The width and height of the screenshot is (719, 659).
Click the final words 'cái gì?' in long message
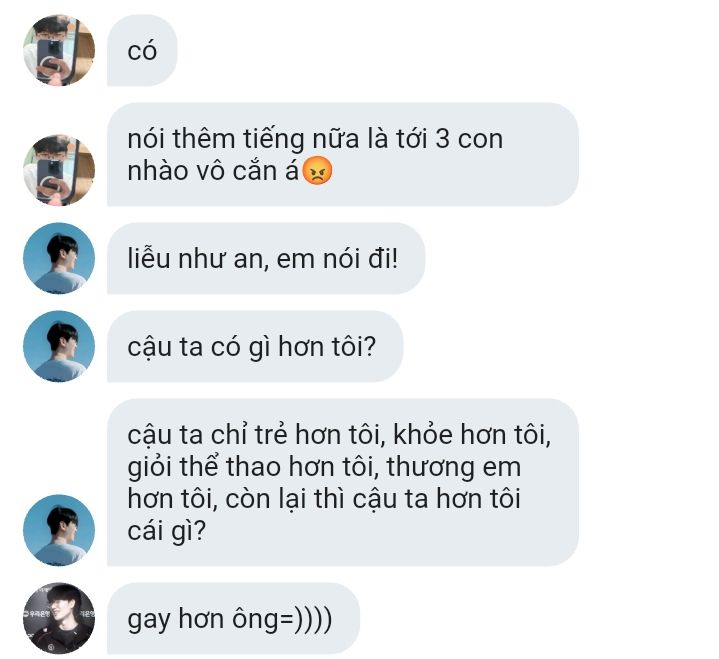166,532
